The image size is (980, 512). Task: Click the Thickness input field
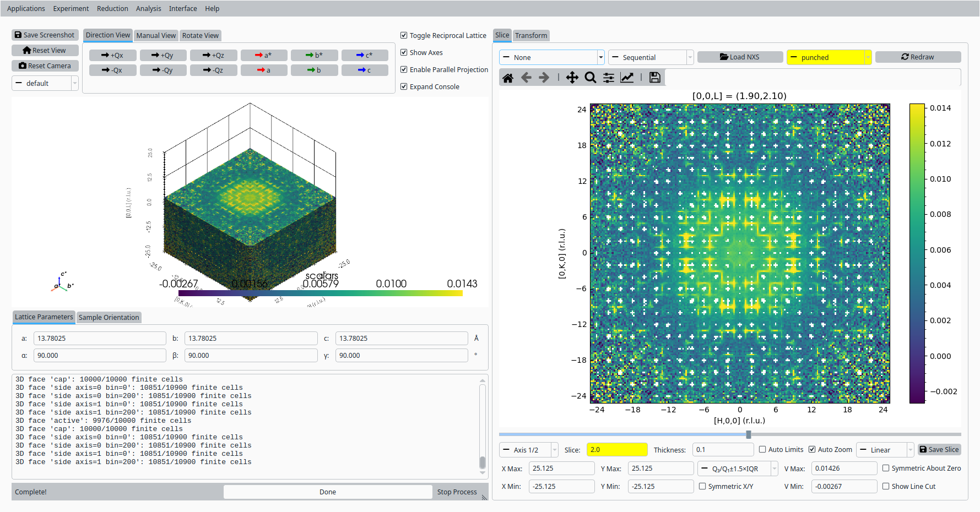tap(723, 449)
